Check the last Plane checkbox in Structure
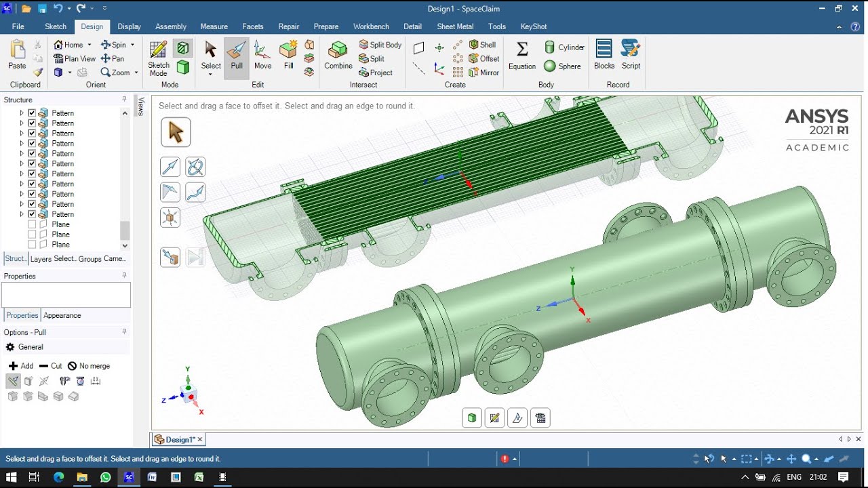This screenshot has width=868, height=488. [x=32, y=245]
